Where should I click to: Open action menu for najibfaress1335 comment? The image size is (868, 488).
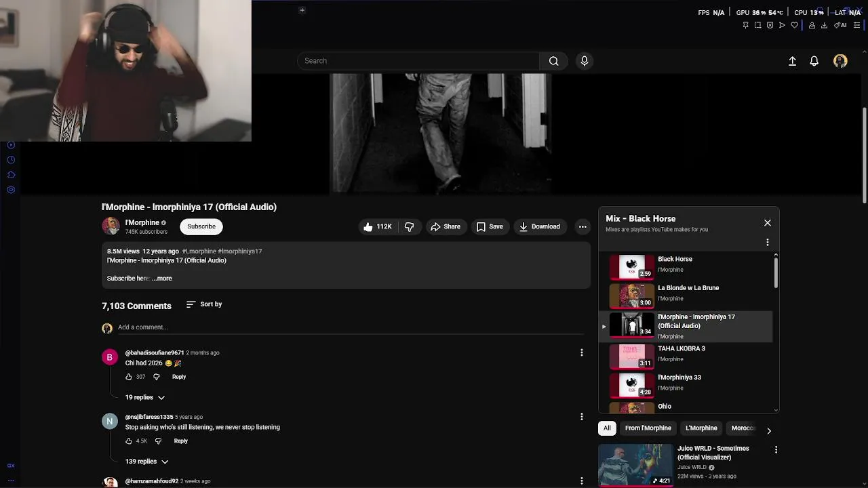click(581, 417)
